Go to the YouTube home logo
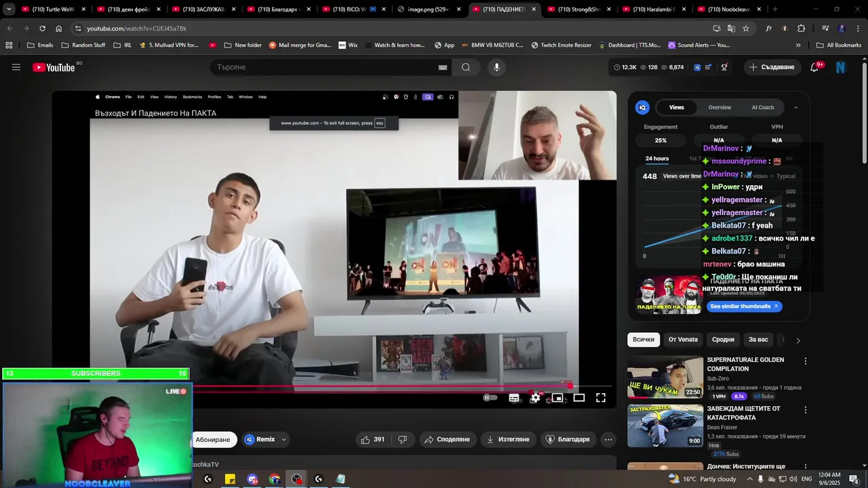Screen dimensions: 868x488 click(54, 67)
